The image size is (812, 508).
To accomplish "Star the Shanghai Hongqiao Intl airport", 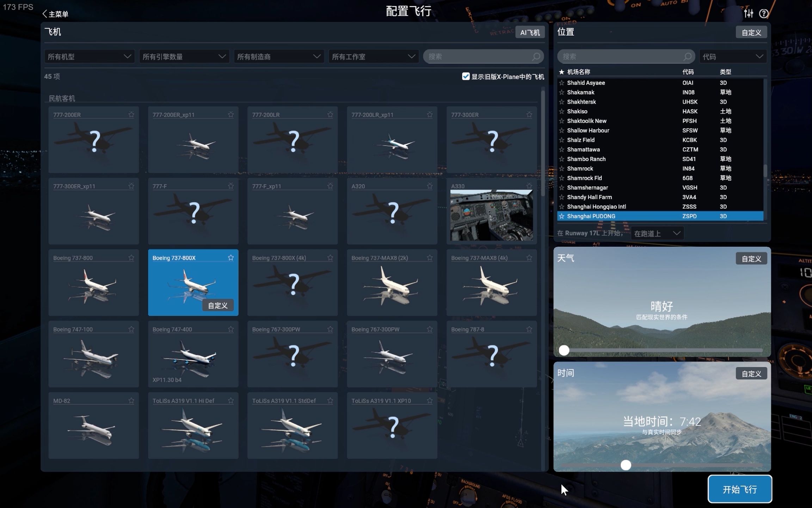I will 562,206.
